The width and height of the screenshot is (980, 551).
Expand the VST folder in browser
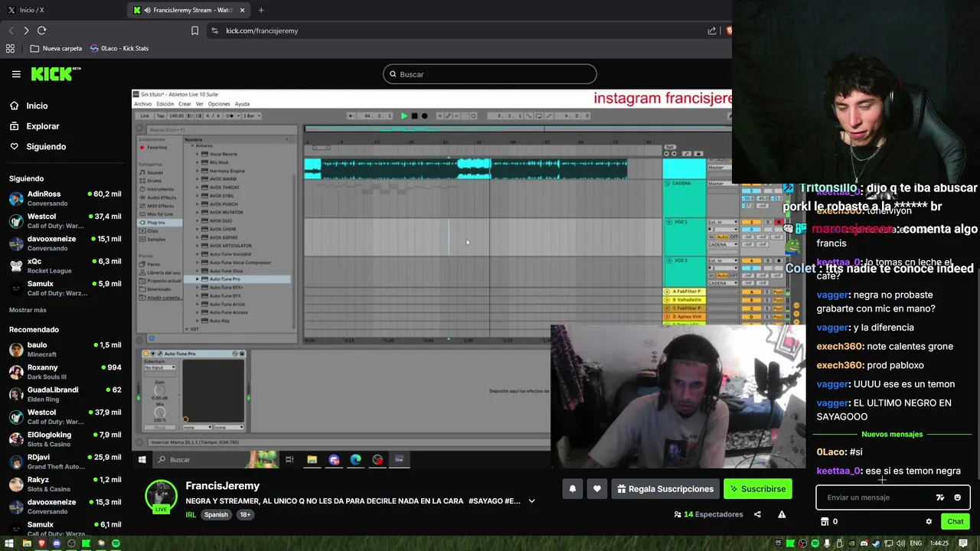pos(188,329)
